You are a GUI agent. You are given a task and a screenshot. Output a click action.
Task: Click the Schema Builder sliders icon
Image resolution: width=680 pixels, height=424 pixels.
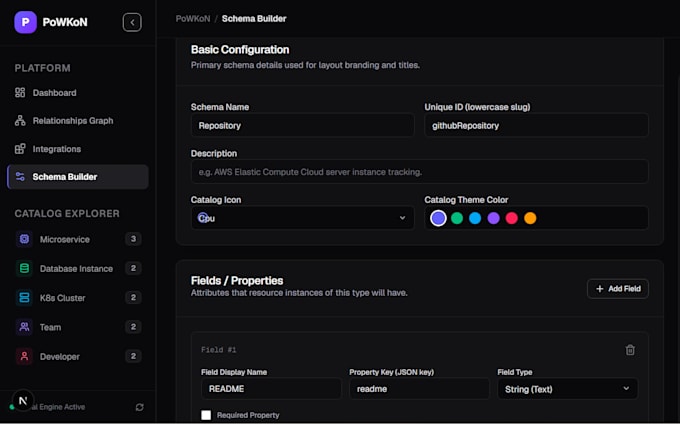click(20, 176)
